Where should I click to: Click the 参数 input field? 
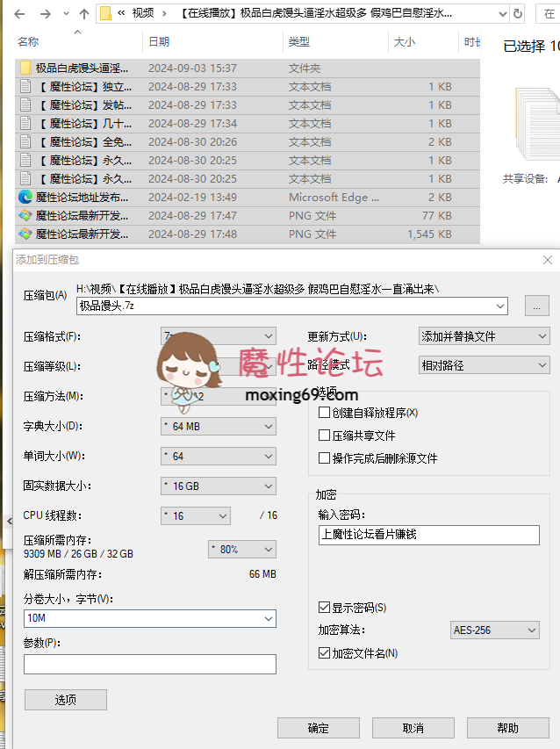tap(150, 664)
